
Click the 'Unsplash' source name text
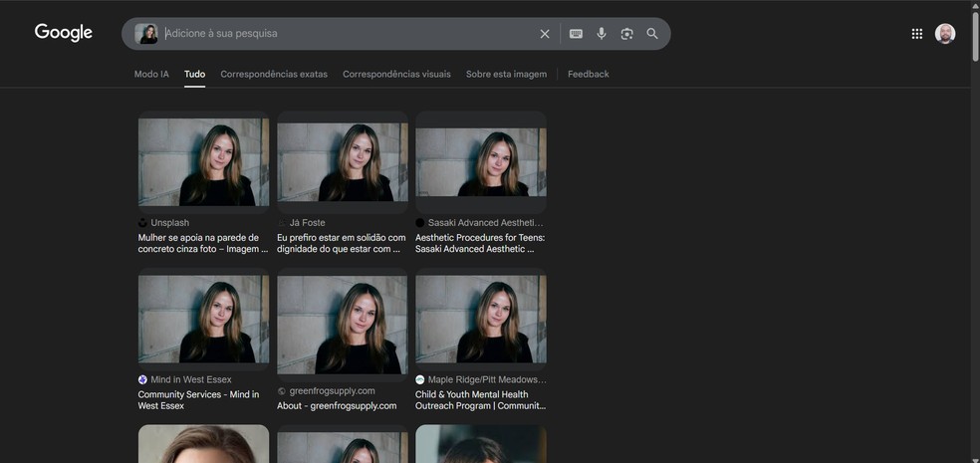pos(170,223)
